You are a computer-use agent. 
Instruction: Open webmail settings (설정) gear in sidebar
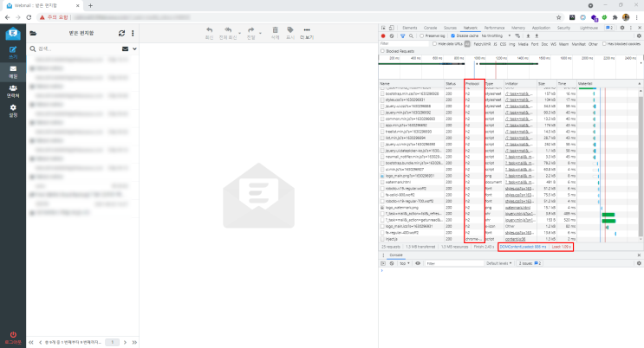13,111
